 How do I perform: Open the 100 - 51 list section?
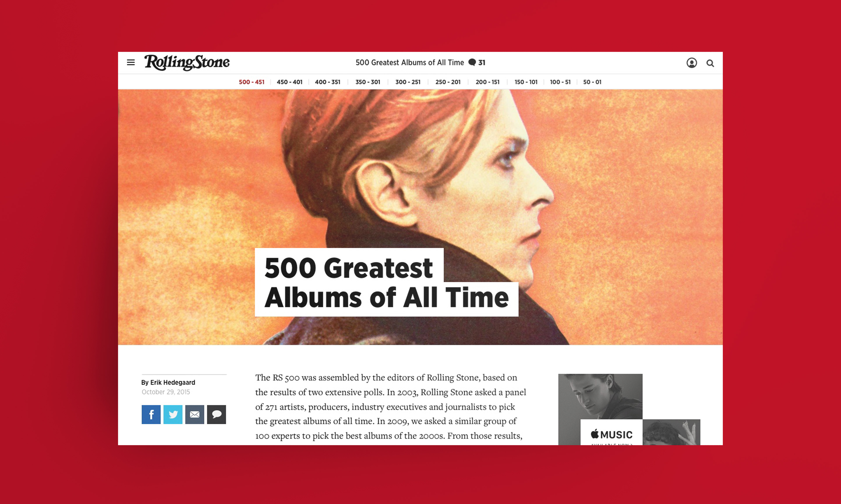(560, 82)
